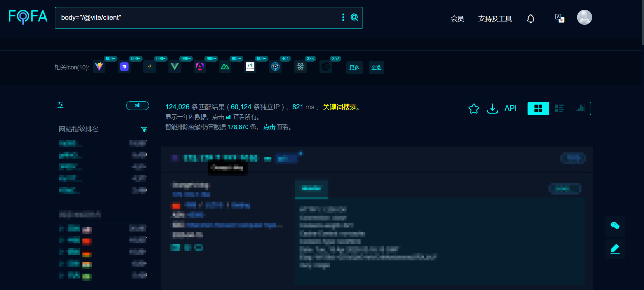Image resolution: width=644 pixels, height=290 pixels.
Task: Filter by the green Vue icon
Action: [175, 67]
